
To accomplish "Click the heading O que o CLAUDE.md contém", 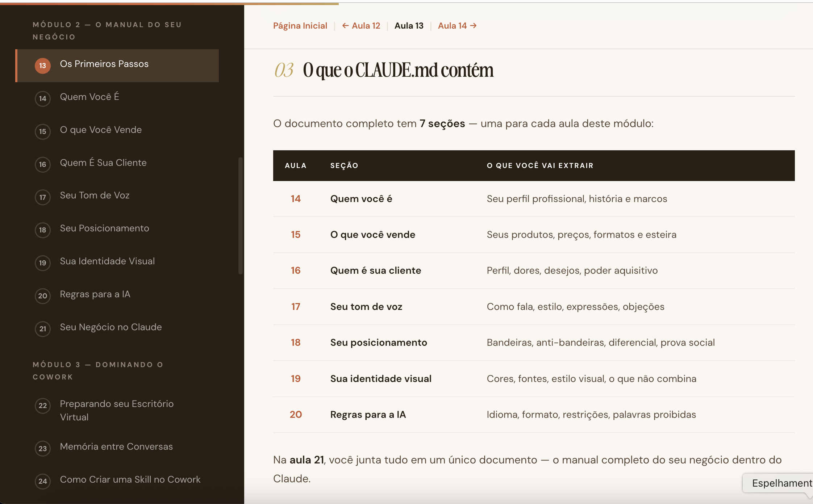I will coord(398,70).
